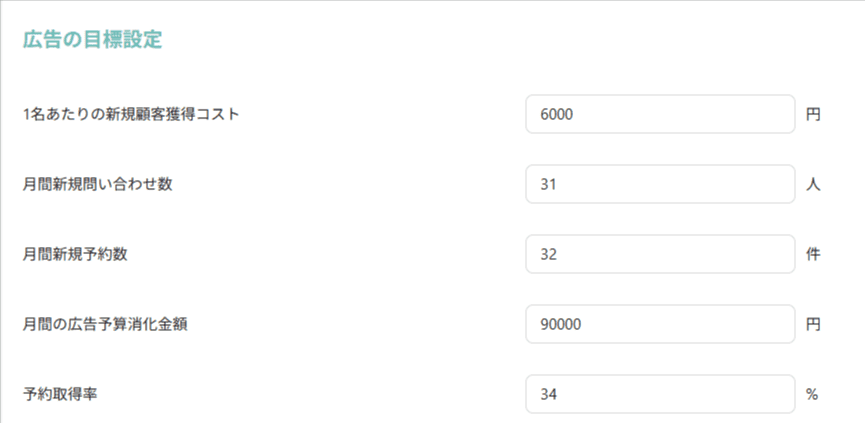Screen dimensions: 865x423
Task: Click the 人 unit beside inquiries field
Action: pos(813,184)
